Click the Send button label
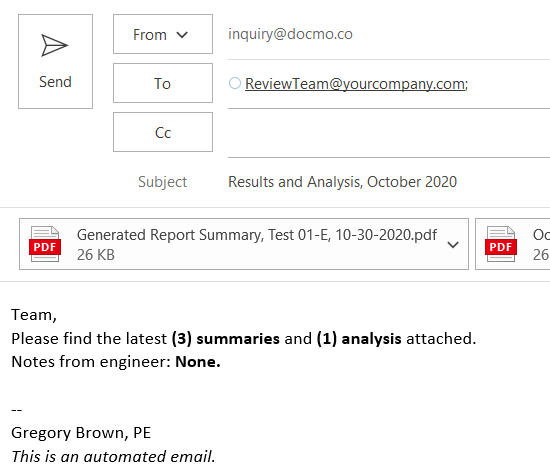Screen dimensions: 550x470 pyautogui.click(x=55, y=82)
